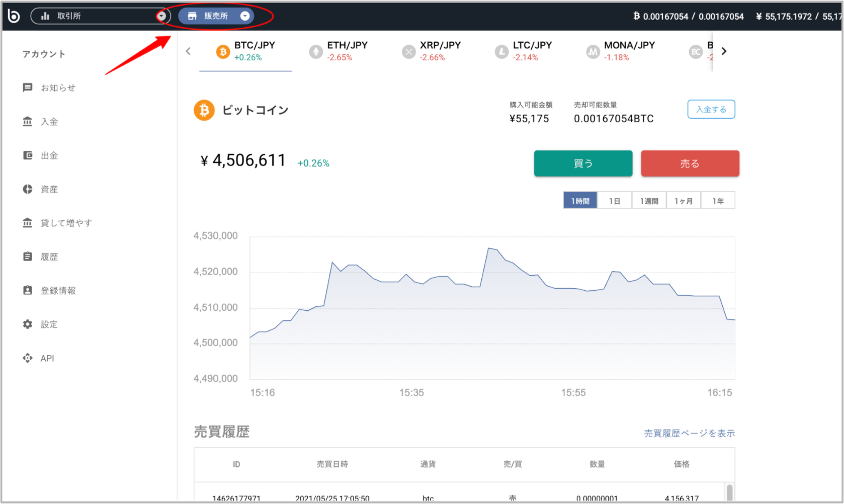The image size is (844, 504).
Task: Select the LTC/JPY tab
Action: point(524,51)
